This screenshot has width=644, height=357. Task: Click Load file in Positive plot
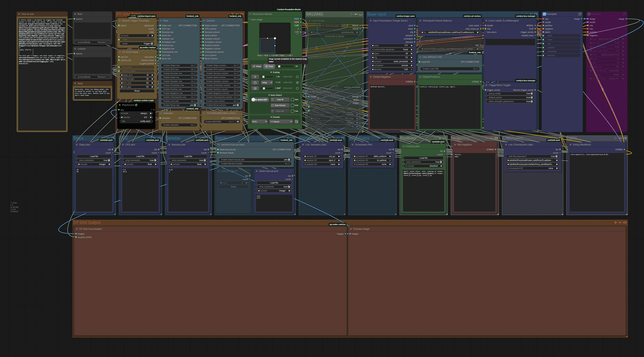(423, 158)
